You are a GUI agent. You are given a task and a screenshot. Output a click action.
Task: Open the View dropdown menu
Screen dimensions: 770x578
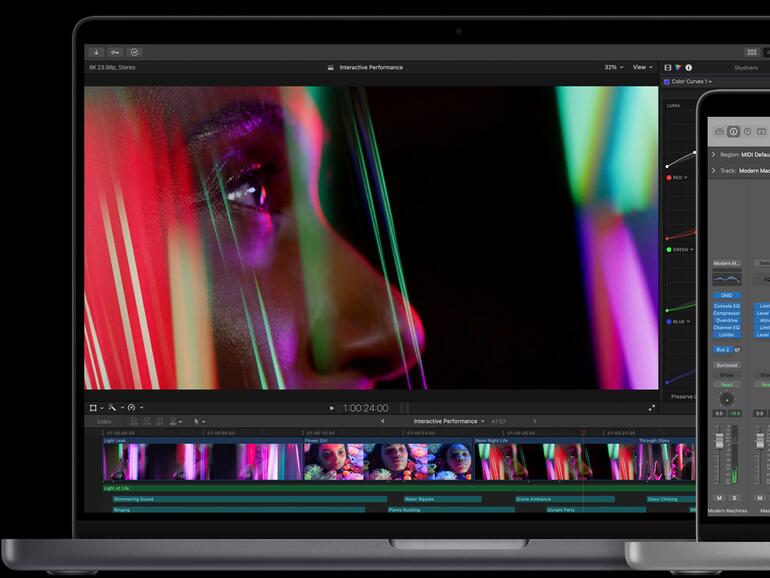(641, 67)
